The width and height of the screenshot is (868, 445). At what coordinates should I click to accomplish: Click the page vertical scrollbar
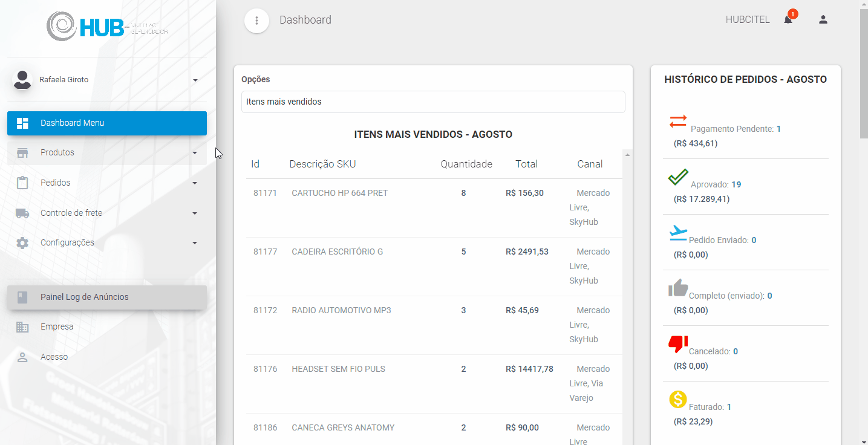pyautogui.click(x=863, y=223)
